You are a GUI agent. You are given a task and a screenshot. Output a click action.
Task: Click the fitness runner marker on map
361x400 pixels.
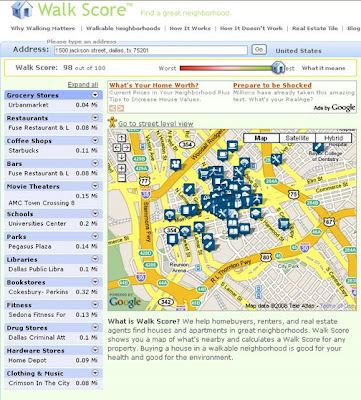(x=257, y=199)
